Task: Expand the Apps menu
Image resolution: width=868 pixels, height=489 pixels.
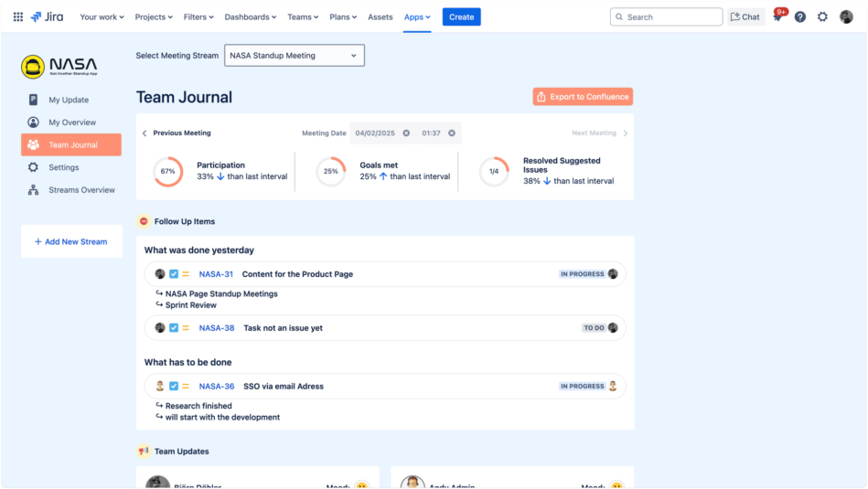Action: coord(417,17)
